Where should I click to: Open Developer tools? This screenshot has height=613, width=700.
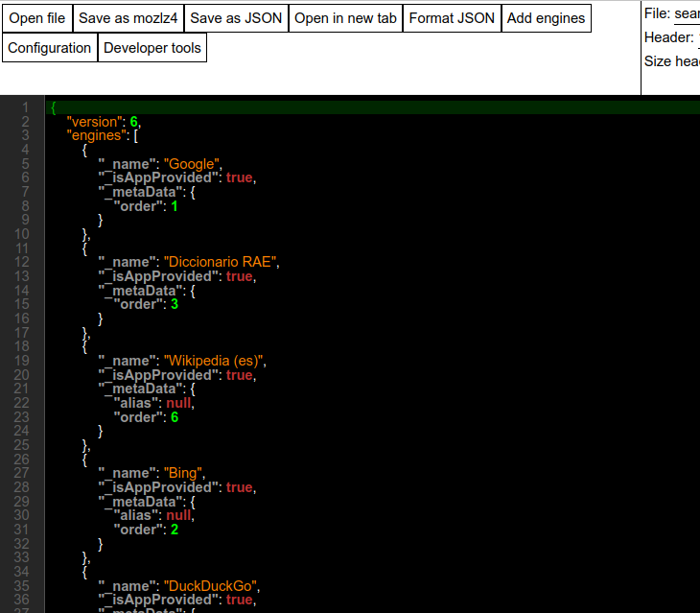point(152,48)
